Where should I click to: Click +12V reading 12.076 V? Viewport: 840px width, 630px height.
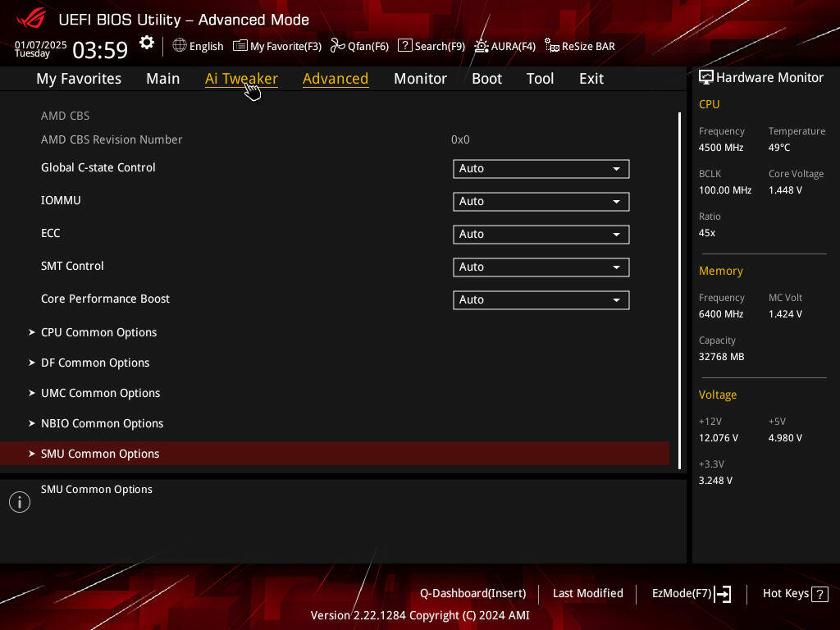point(719,438)
